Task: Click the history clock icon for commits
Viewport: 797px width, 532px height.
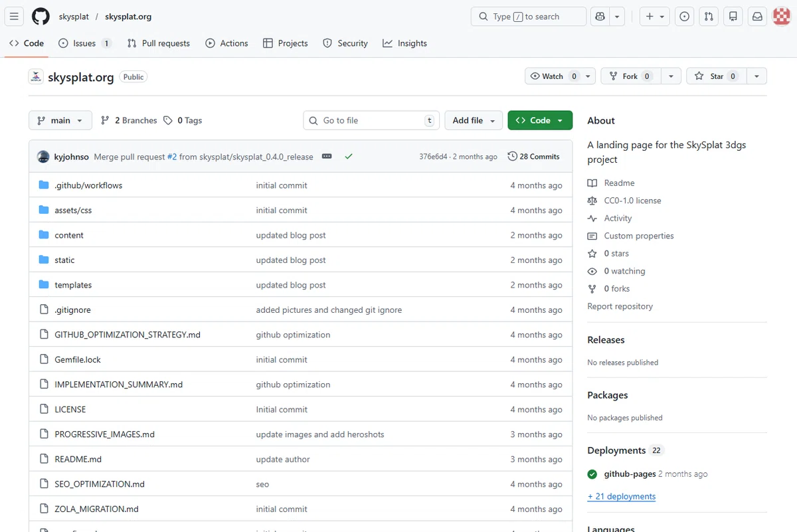Action: (x=512, y=157)
